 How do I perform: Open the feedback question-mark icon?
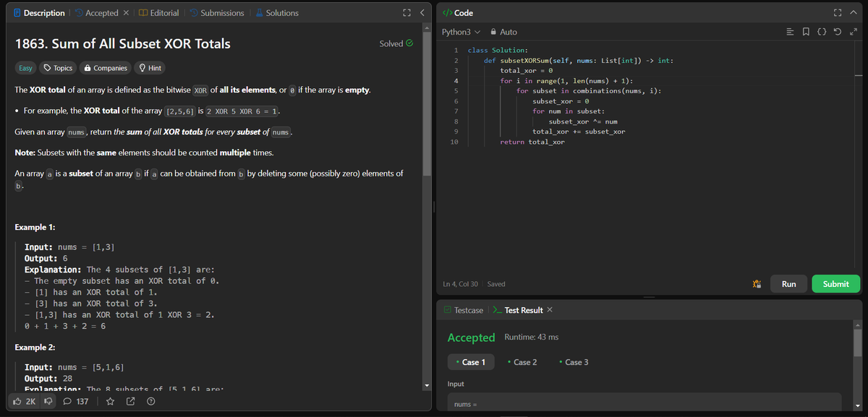click(x=150, y=401)
